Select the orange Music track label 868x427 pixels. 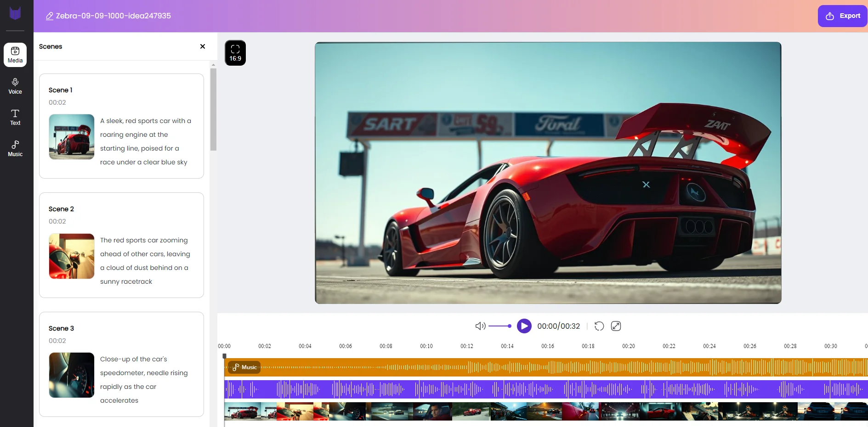click(x=244, y=367)
